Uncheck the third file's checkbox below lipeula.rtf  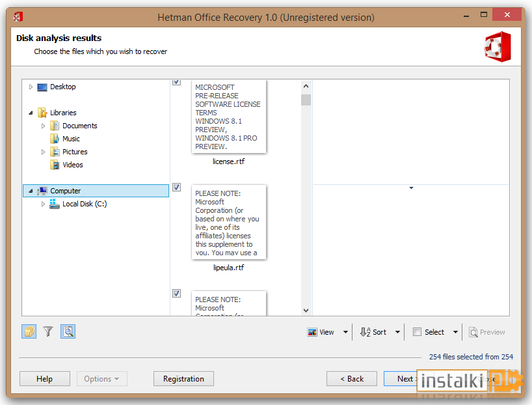[x=176, y=293]
